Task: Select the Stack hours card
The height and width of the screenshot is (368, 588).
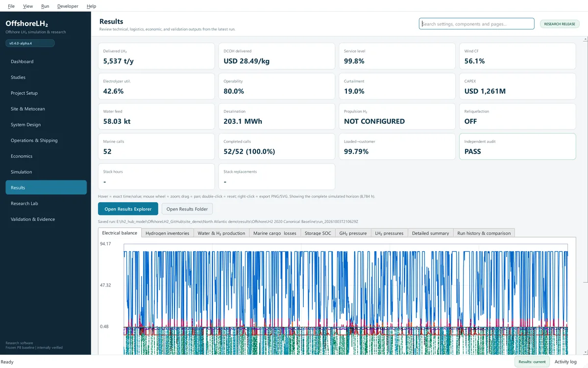Action: coord(156,177)
